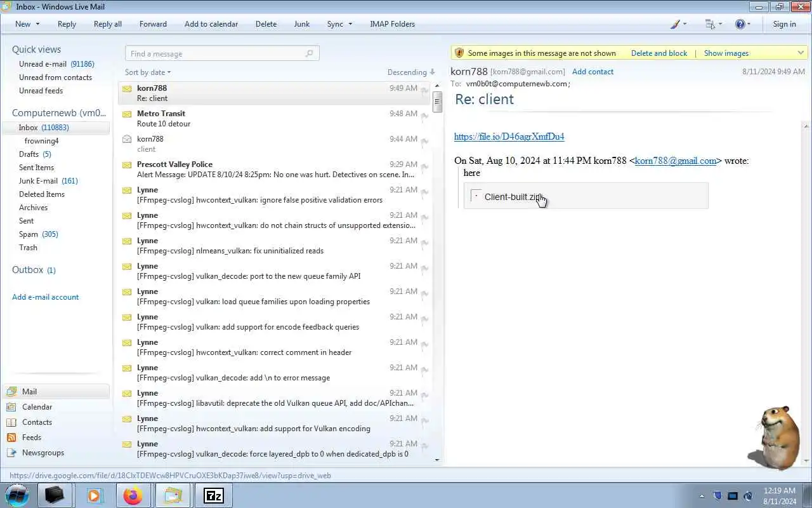
Task: Open the Colorize brush icon in the toolbar
Action: [675, 24]
